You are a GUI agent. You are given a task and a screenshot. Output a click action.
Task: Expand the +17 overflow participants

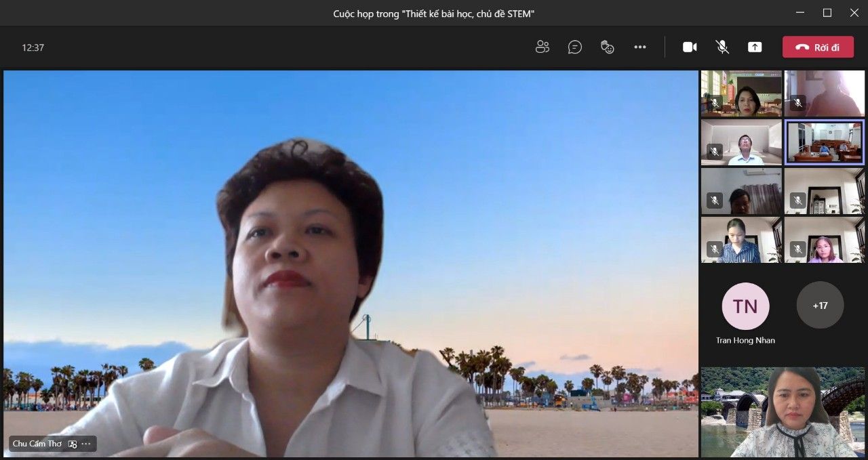coord(821,306)
